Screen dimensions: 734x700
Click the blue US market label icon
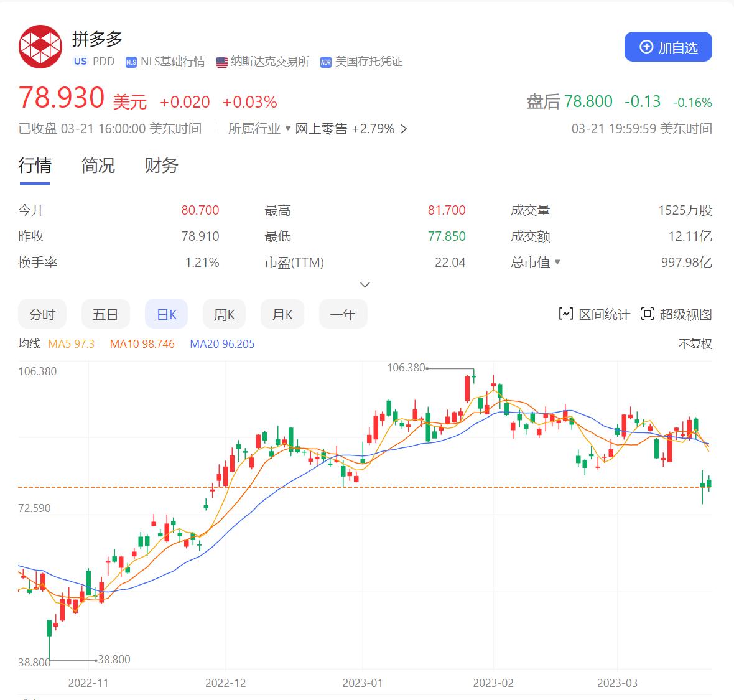pos(80,62)
